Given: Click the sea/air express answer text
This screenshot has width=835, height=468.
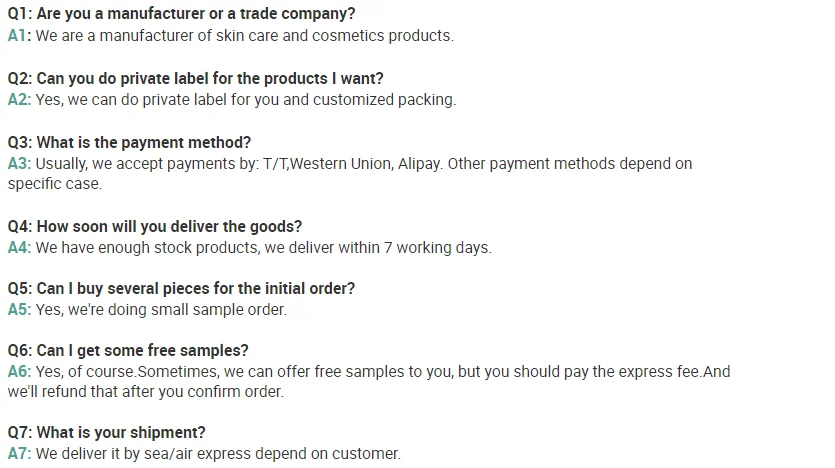Looking at the screenshot, I should pos(218,454).
